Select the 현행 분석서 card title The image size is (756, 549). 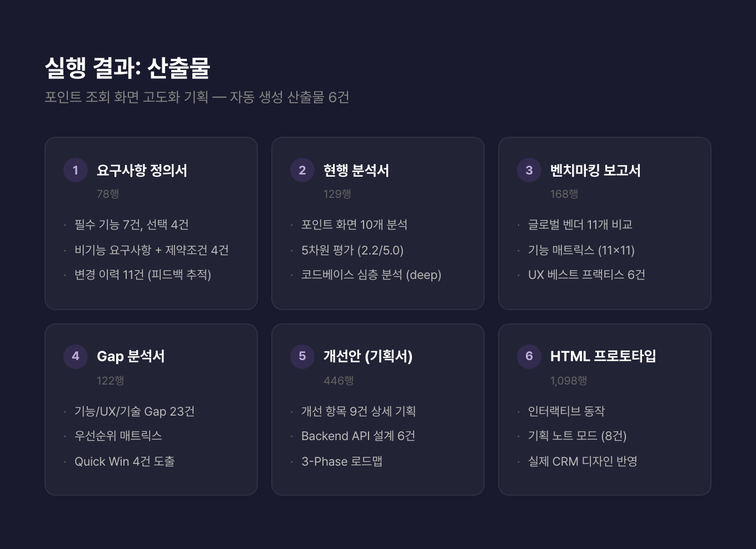(356, 170)
